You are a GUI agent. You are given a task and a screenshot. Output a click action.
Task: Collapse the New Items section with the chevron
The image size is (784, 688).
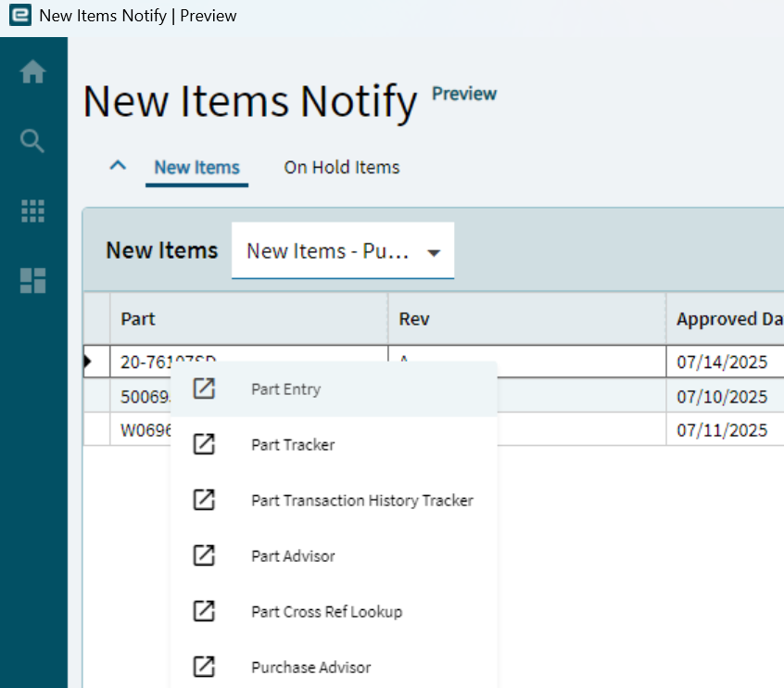coord(118,165)
